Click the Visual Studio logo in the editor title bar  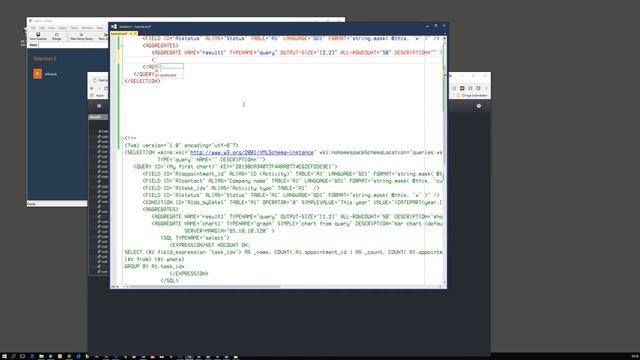[x=114, y=27]
